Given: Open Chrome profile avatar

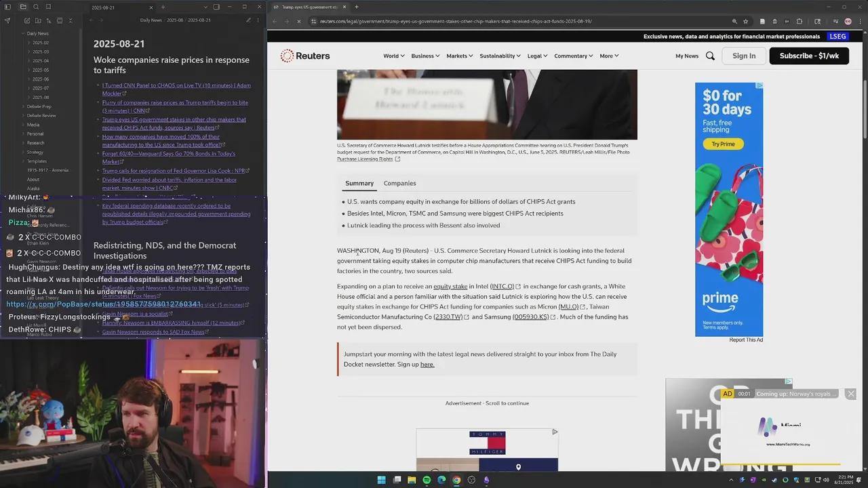Looking at the screenshot, I should click(x=848, y=21).
